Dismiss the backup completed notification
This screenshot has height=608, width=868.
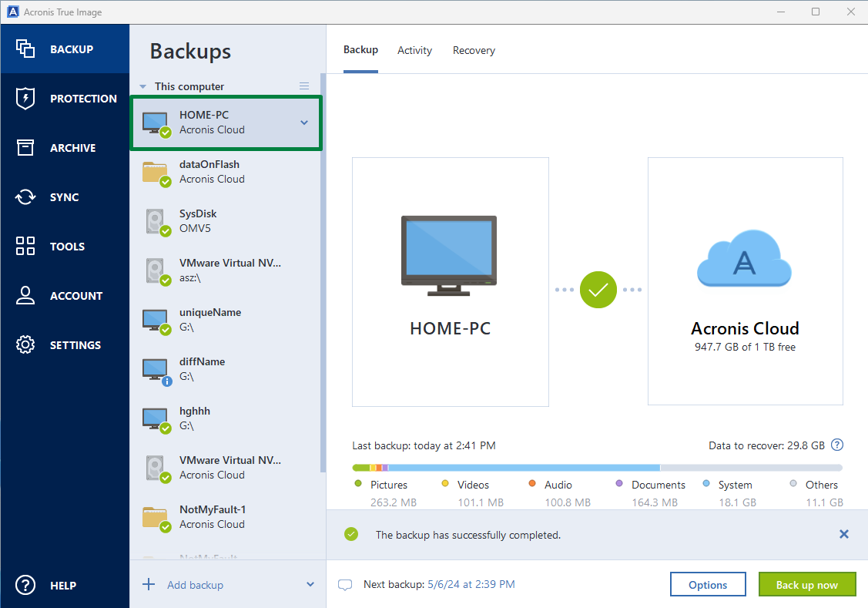pyautogui.click(x=843, y=534)
